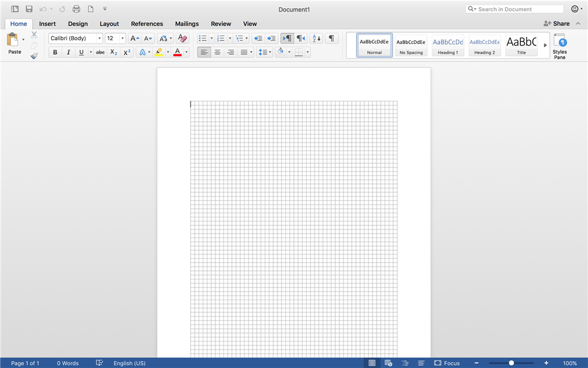Click the Search in Document field

point(519,9)
